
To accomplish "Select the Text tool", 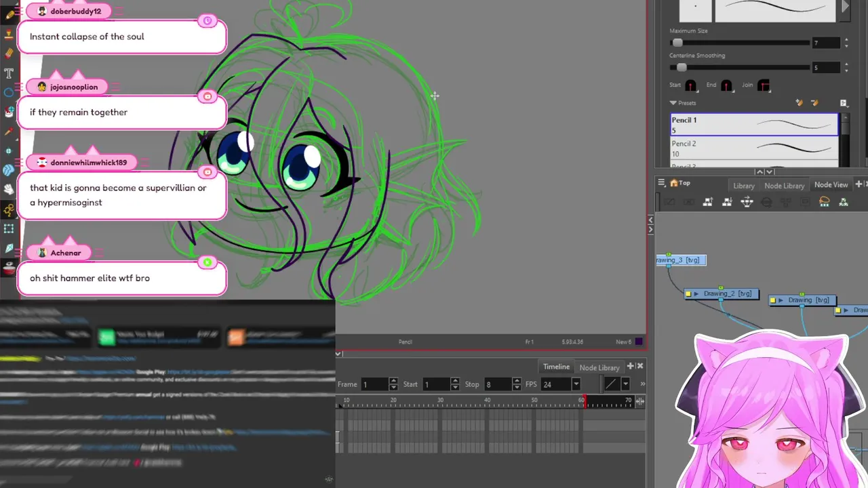I will point(9,73).
